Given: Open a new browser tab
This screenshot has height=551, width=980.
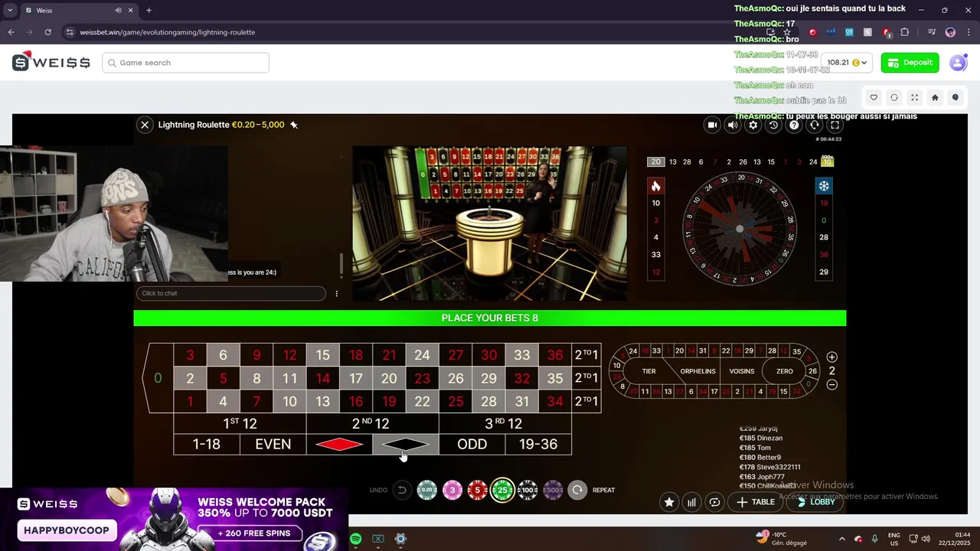Looking at the screenshot, I should (x=149, y=10).
